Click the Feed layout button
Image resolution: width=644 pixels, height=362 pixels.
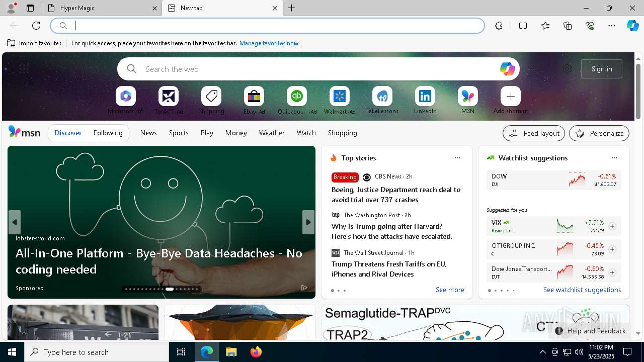pos(534,133)
